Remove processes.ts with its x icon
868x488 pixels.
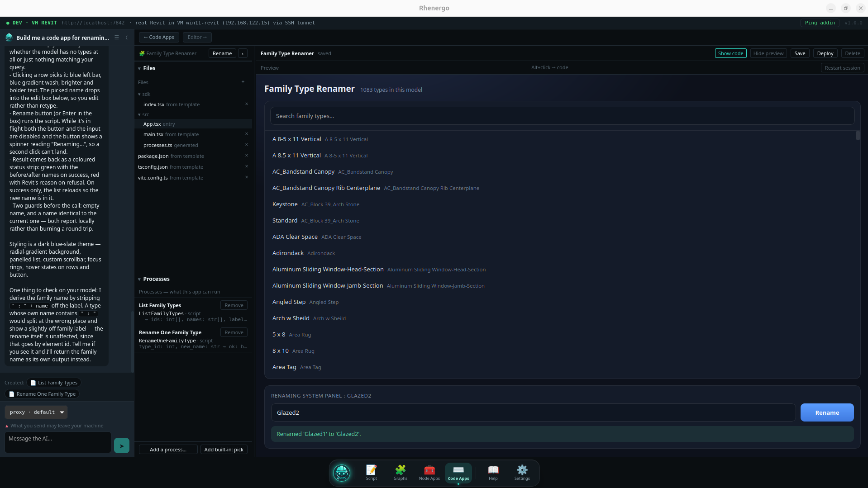(x=247, y=145)
